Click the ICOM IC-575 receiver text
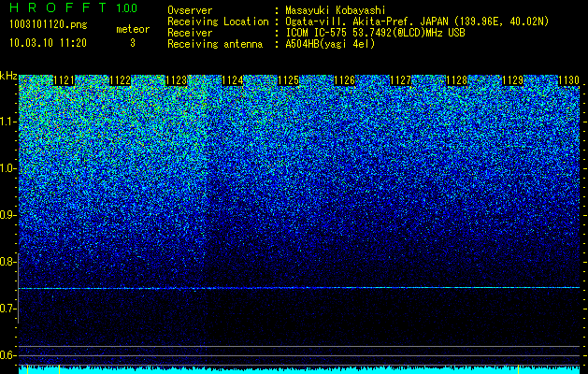 pyautogui.click(x=375, y=33)
